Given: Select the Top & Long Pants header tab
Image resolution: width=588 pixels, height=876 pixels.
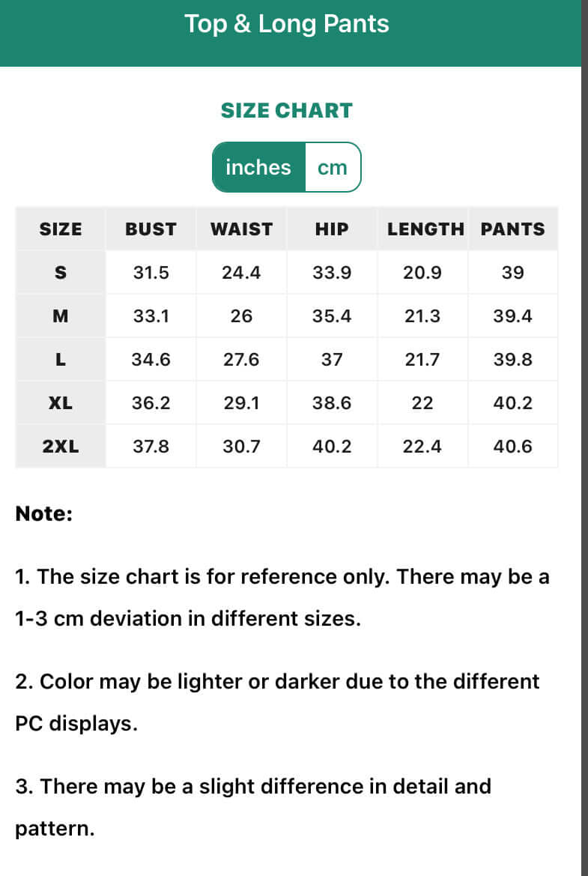Looking at the screenshot, I should point(286,24).
